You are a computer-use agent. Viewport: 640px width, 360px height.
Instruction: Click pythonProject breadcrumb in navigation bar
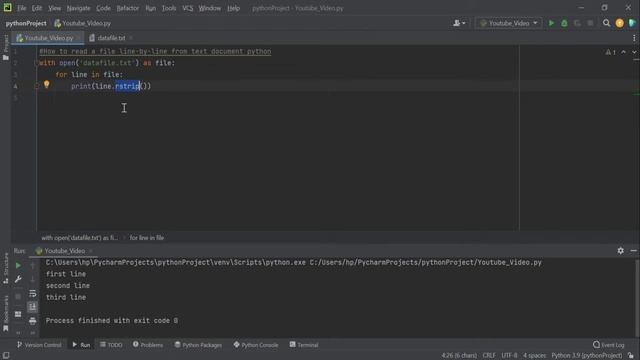(26, 23)
